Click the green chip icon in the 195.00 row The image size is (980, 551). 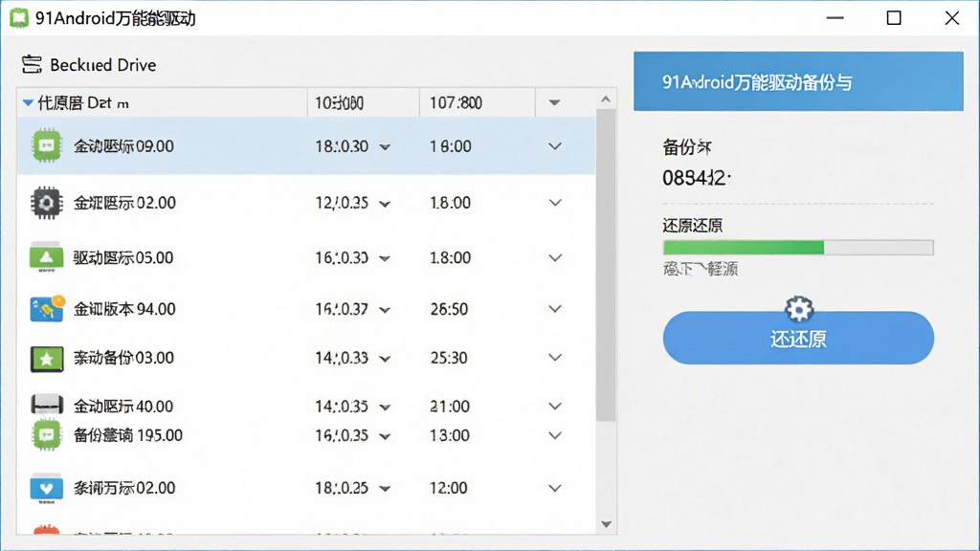coord(47,435)
